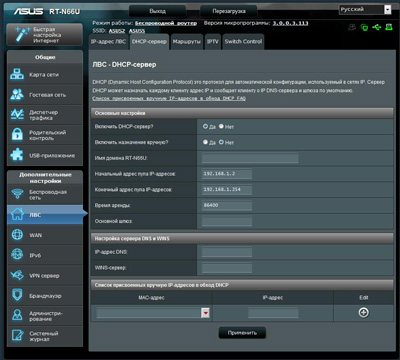Open the Quick Internet Setup wizard icon
This screenshot has height=360, width=400.
click(x=22, y=34)
